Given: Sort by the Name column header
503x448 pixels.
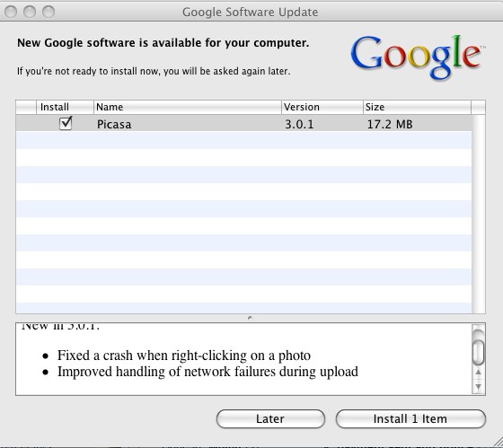Looking at the screenshot, I should tap(188, 107).
